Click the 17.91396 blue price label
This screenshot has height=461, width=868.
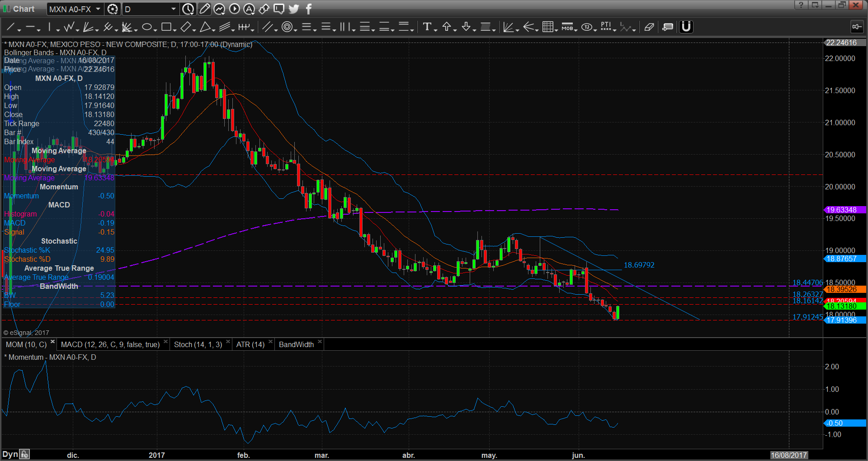point(844,320)
